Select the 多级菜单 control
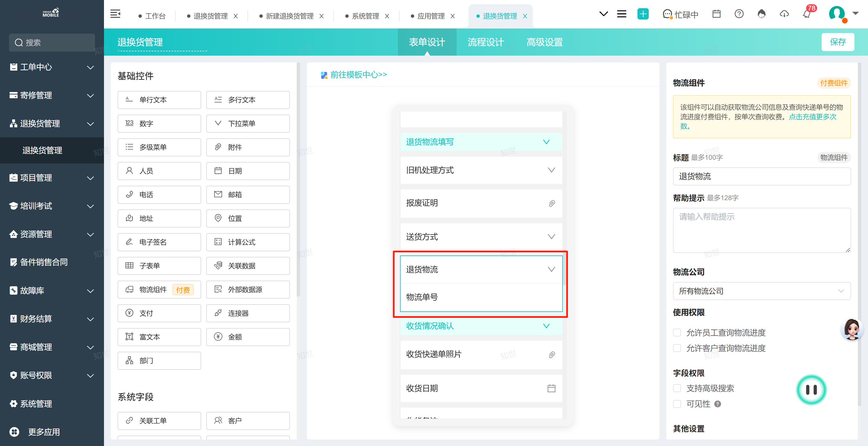 click(159, 147)
